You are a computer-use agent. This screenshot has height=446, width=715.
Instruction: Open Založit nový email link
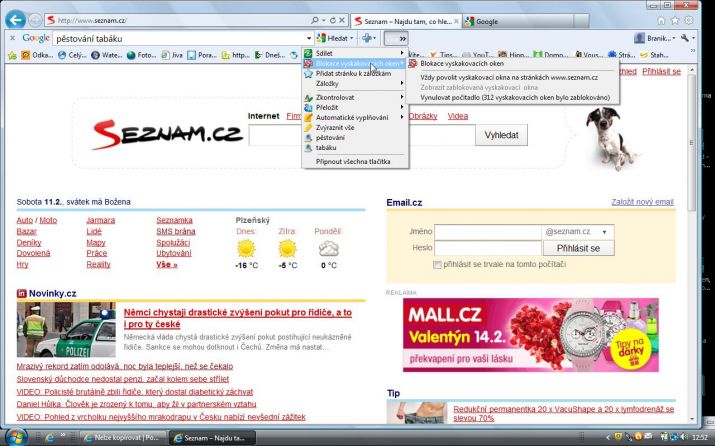[x=642, y=202]
